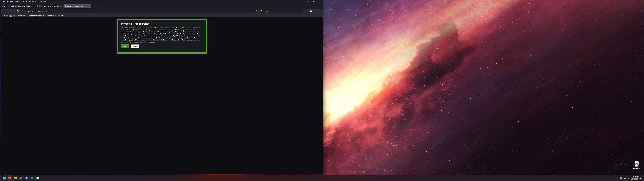Open the extensions puzzle icon
This screenshot has width=644, height=181.
point(311,11)
